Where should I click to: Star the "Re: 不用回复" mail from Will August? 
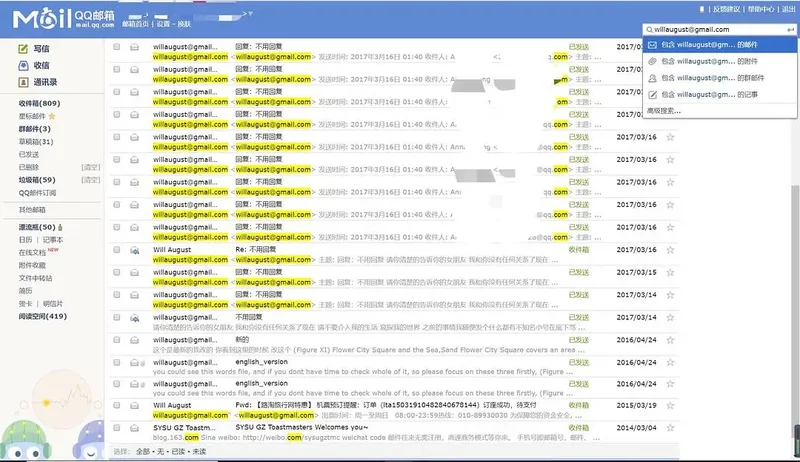click(670, 250)
